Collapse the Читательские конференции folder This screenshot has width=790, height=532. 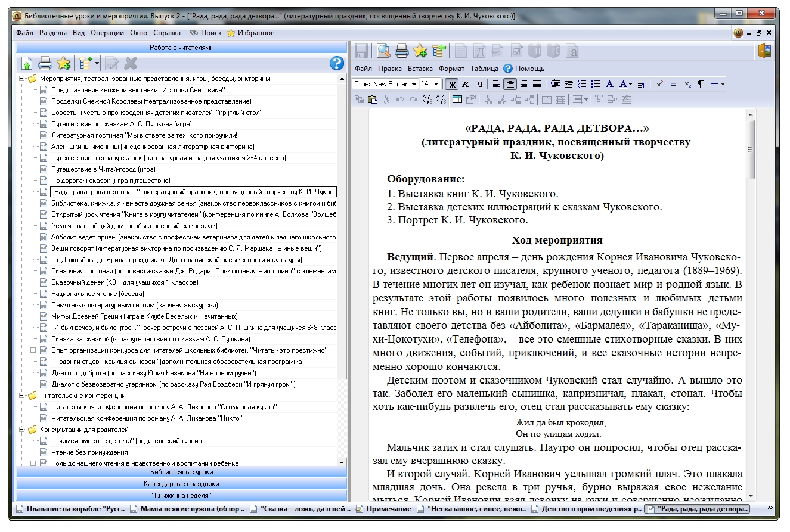[23, 396]
